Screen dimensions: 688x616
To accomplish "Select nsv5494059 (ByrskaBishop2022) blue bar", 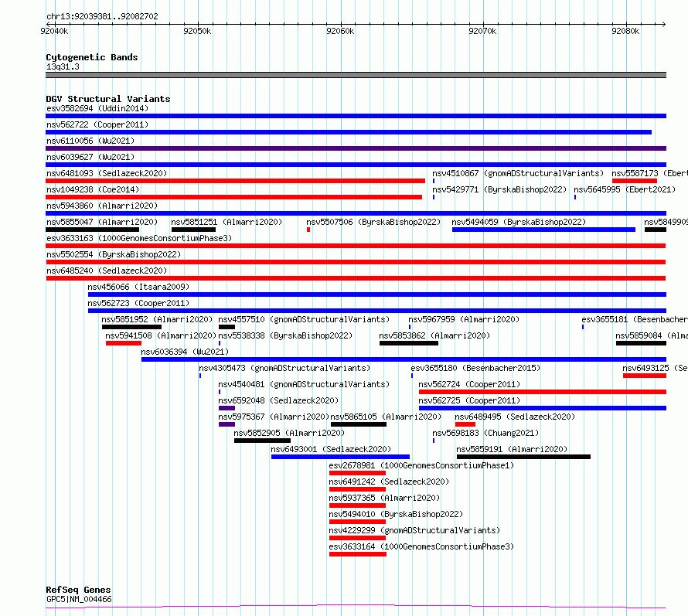I will point(543,230).
